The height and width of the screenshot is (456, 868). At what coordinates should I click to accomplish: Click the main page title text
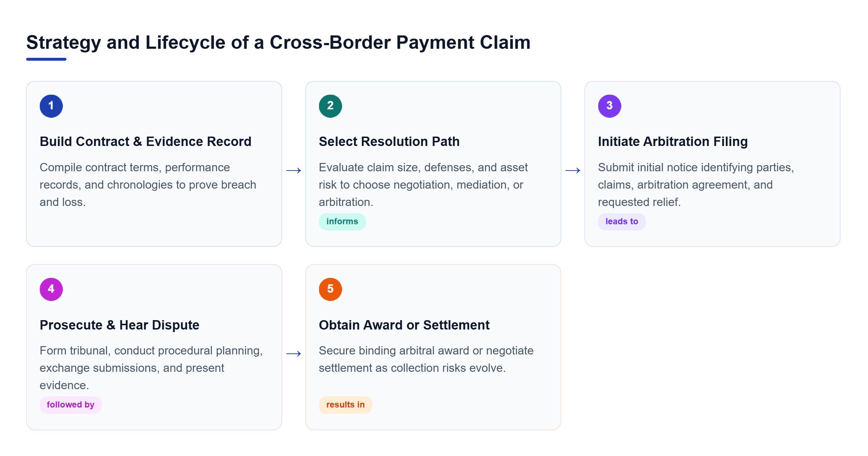point(278,43)
